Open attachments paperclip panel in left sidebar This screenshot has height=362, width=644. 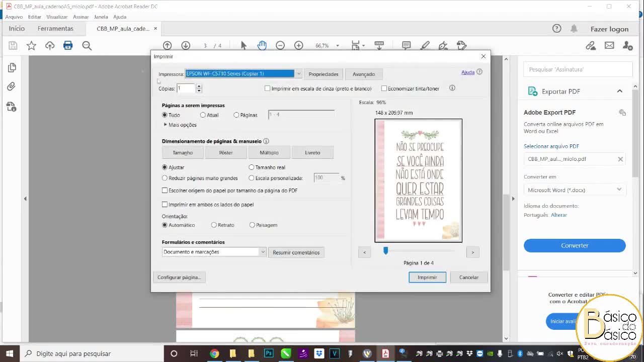[x=12, y=86]
